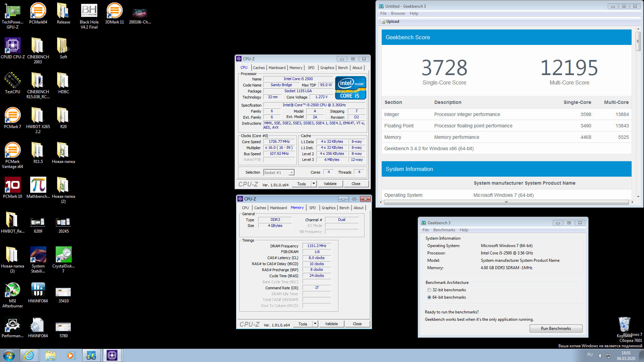Open Bench tab in upper CPU-Z window
The height and width of the screenshot is (362, 644).
(x=343, y=68)
